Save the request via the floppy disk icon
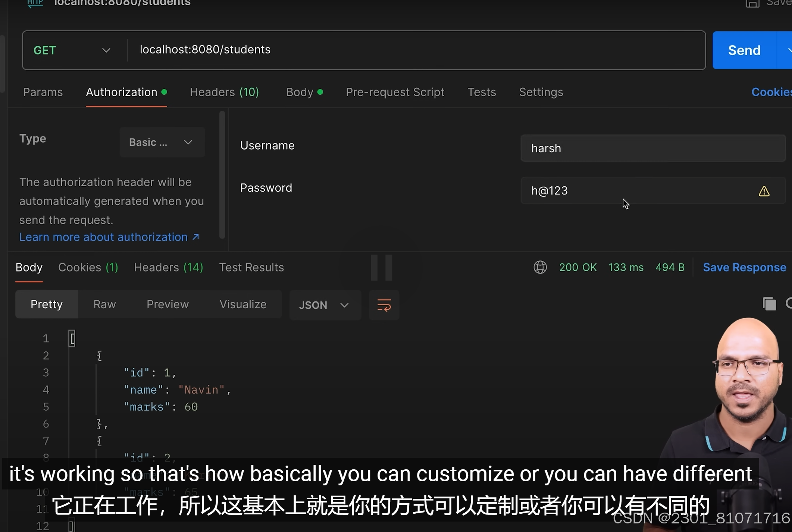792x532 pixels. 752,4
